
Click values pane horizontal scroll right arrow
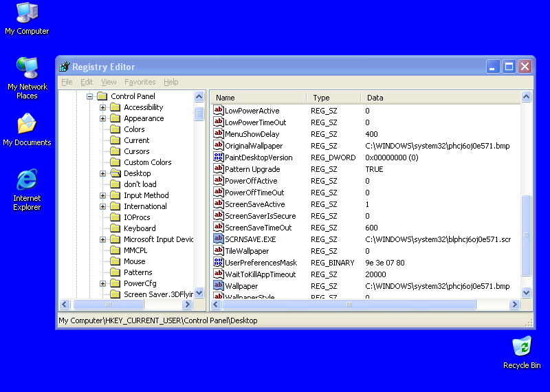[x=514, y=304]
